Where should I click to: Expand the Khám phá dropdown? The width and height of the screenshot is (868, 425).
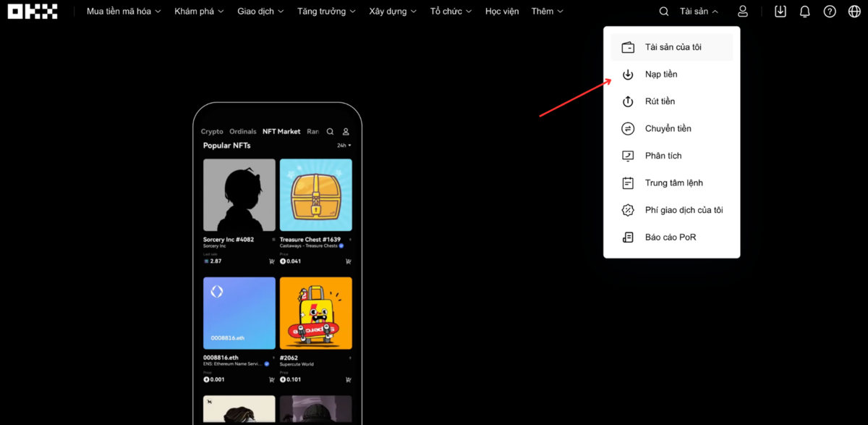pyautogui.click(x=199, y=12)
